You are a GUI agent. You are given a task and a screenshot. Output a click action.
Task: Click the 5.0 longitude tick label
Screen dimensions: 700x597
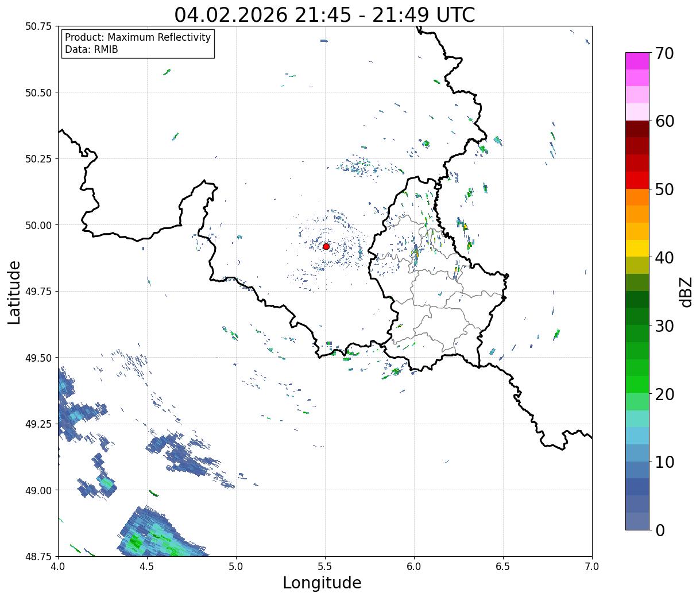pos(236,567)
